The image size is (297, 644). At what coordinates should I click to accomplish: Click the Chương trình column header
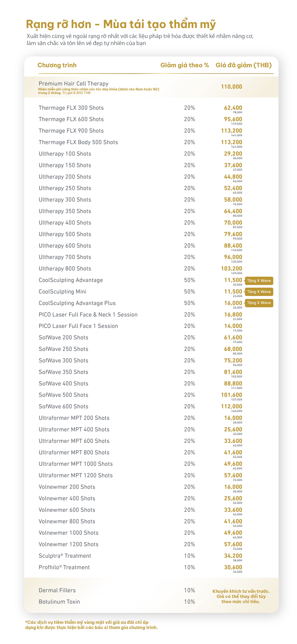pyautogui.click(x=57, y=65)
